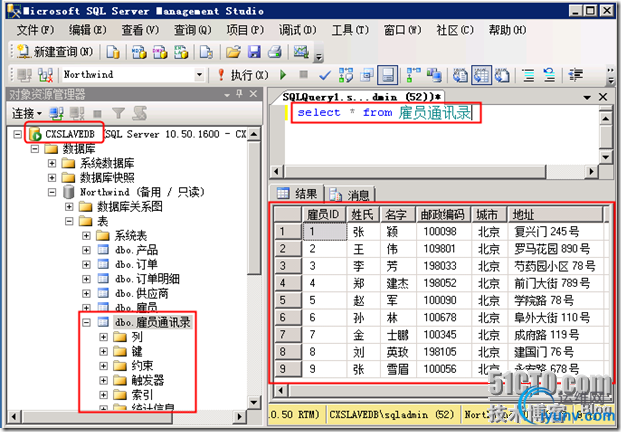Open the Query (查询) menu
Viewport: 621px width, 432px height.
coord(192,30)
